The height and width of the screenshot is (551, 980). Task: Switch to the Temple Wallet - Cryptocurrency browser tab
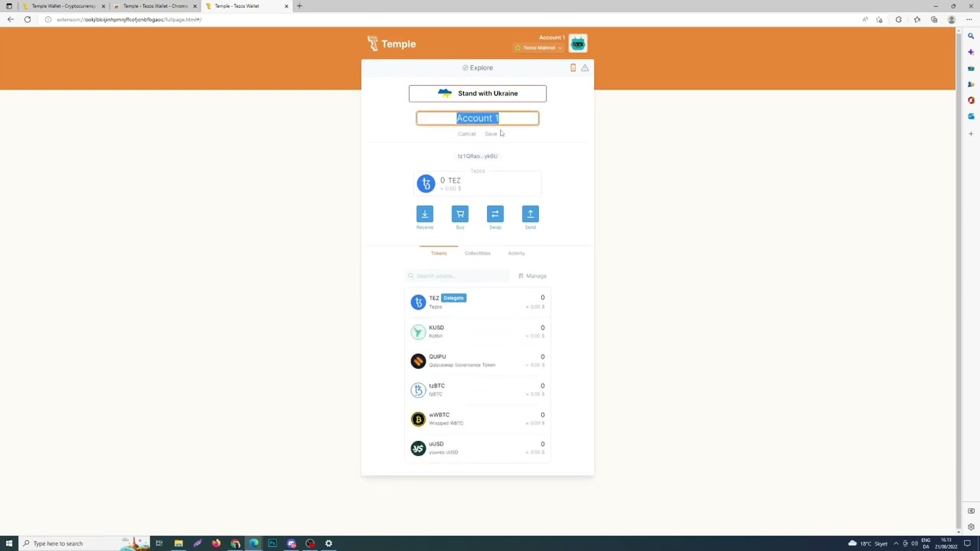(x=64, y=6)
